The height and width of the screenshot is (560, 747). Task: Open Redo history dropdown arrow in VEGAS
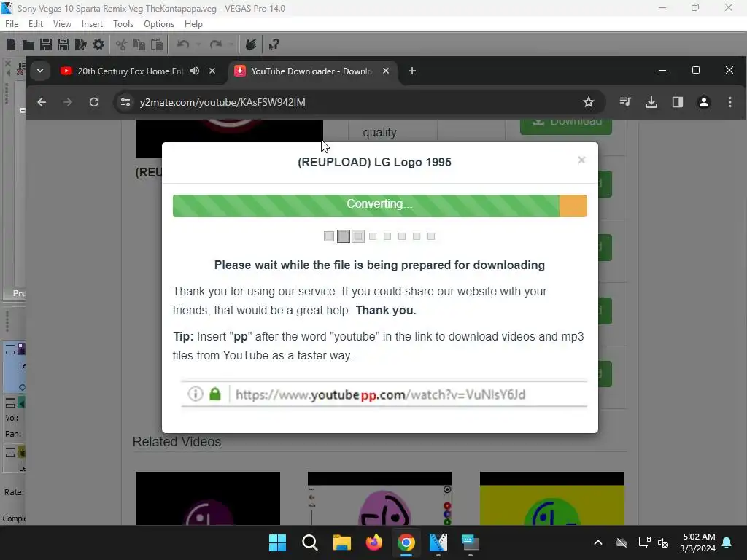coord(231,44)
